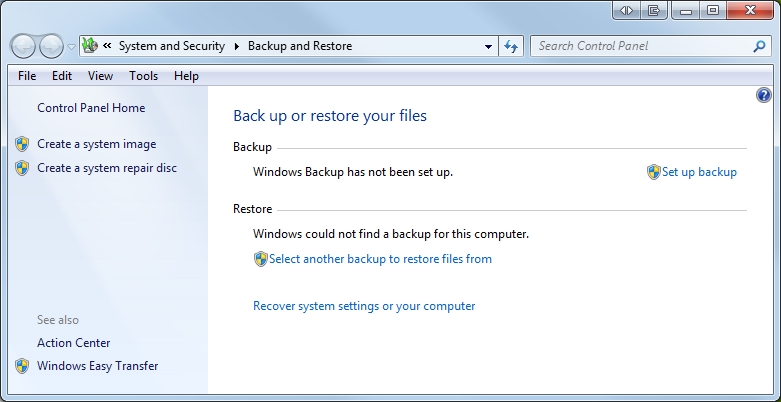
Task: Open Recover system settings or your computer
Action: [x=364, y=306]
